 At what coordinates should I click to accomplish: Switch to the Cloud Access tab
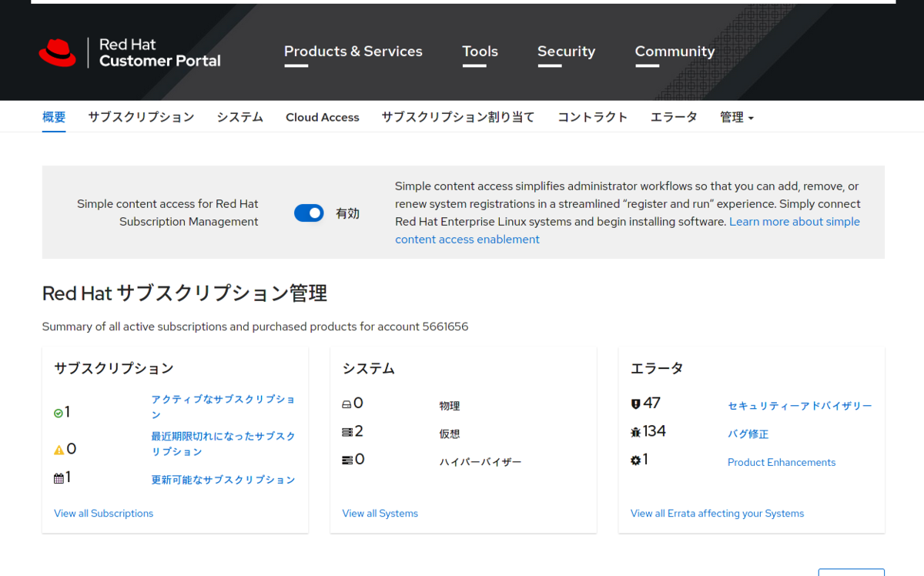(x=323, y=117)
